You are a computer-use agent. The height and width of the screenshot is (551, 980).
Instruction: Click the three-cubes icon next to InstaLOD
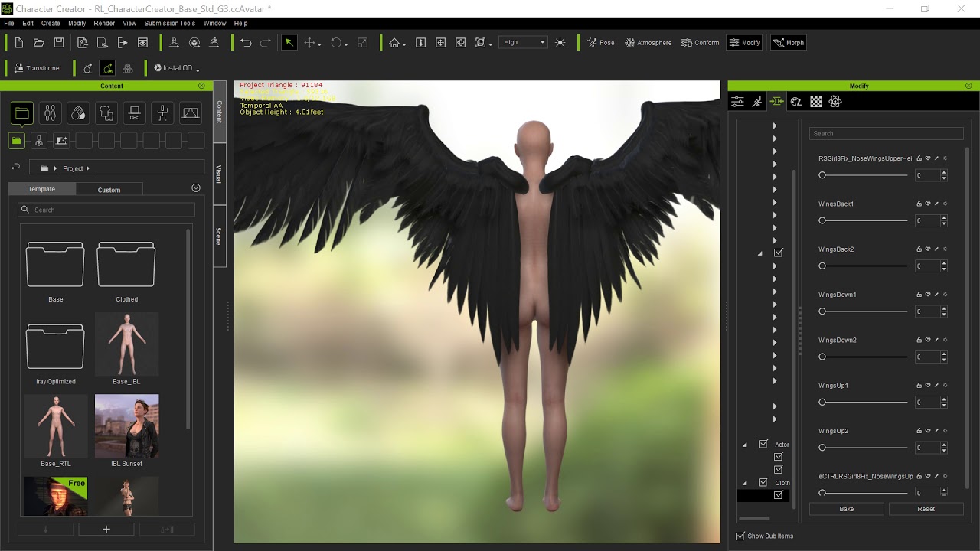128,68
